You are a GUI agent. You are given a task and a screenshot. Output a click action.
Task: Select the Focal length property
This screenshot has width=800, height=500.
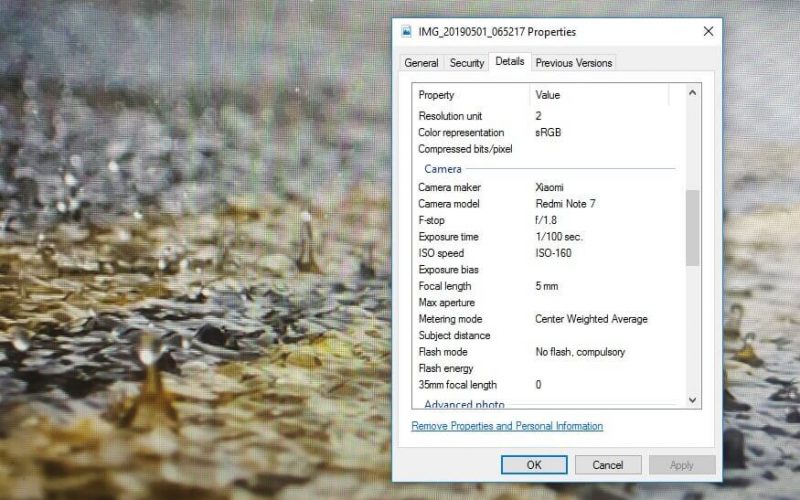[444, 286]
